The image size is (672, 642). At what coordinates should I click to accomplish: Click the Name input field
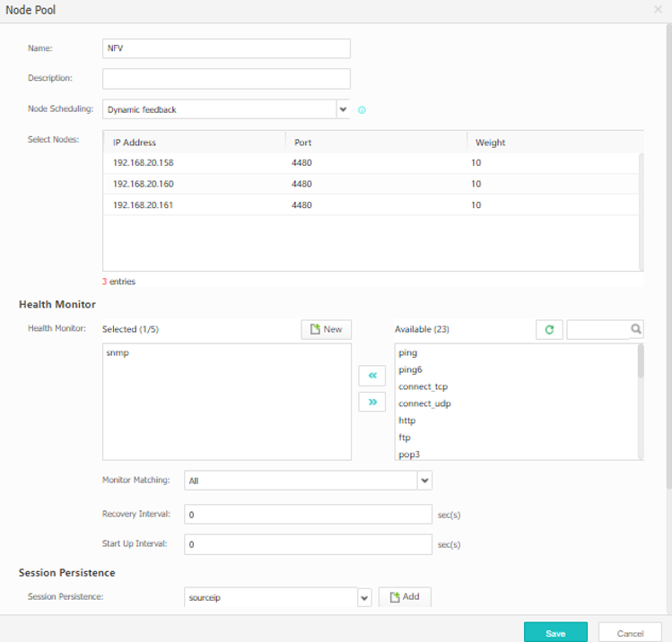(x=226, y=48)
